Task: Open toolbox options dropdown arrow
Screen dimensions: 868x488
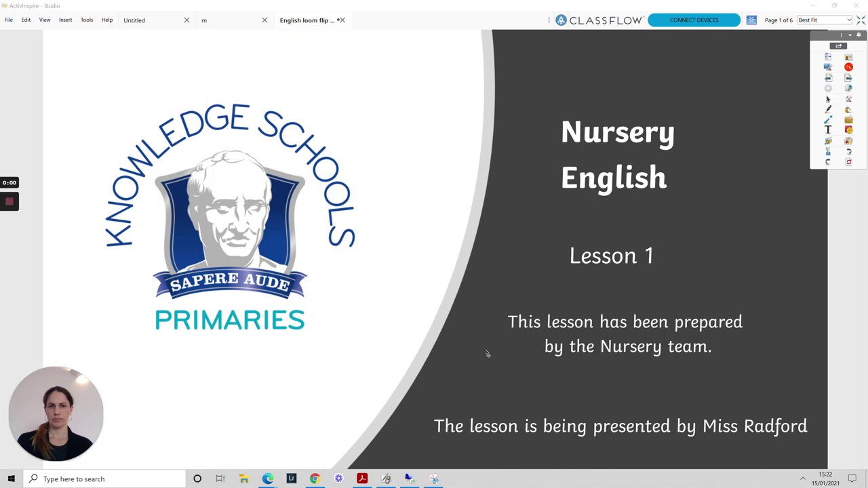Action: click(850, 35)
